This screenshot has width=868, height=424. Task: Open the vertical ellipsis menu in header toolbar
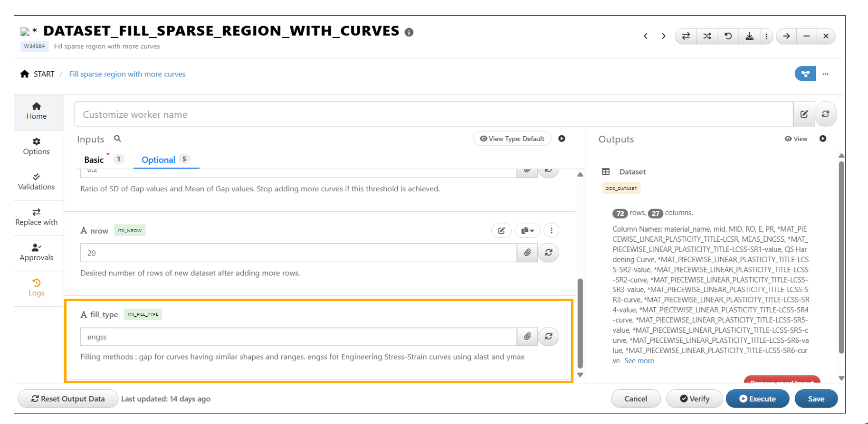(x=766, y=36)
